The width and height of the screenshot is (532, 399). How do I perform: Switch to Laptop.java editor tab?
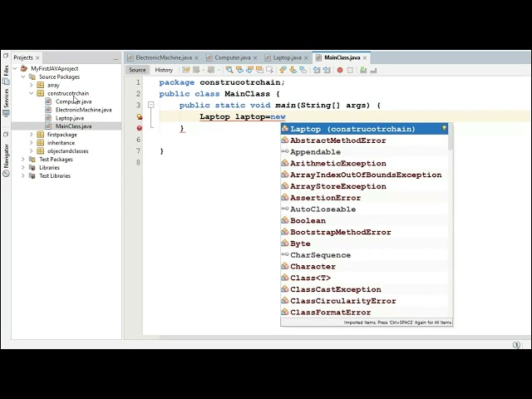click(x=287, y=57)
